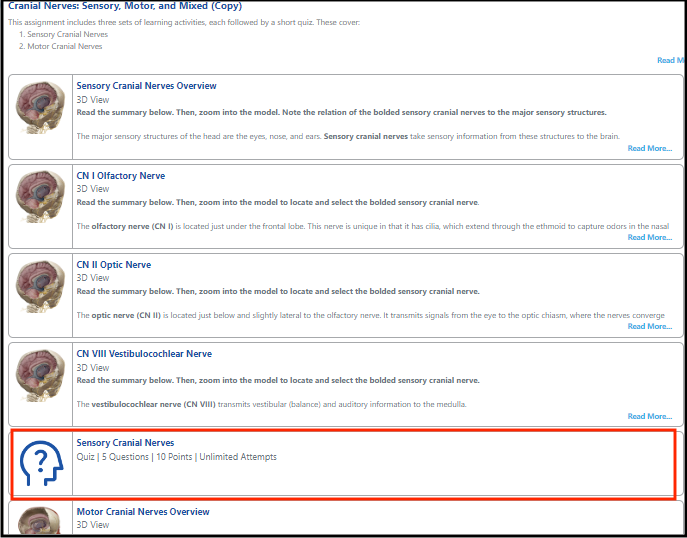Expand Read More under CN II Optic Nerve
Viewport: 687px width, 538px height.
pyautogui.click(x=649, y=326)
